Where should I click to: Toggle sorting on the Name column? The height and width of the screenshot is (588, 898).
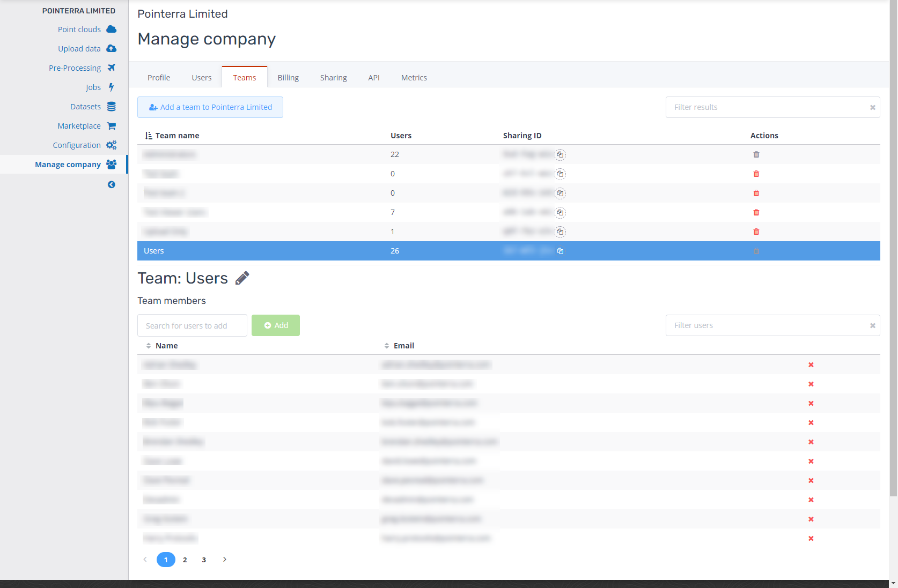(149, 345)
